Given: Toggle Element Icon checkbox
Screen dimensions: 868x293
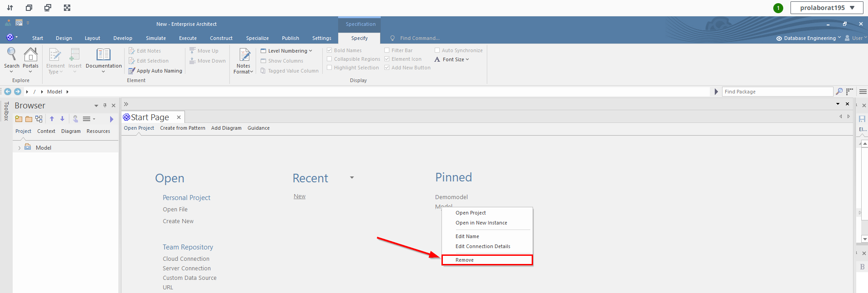Looking at the screenshot, I should pyautogui.click(x=387, y=59).
